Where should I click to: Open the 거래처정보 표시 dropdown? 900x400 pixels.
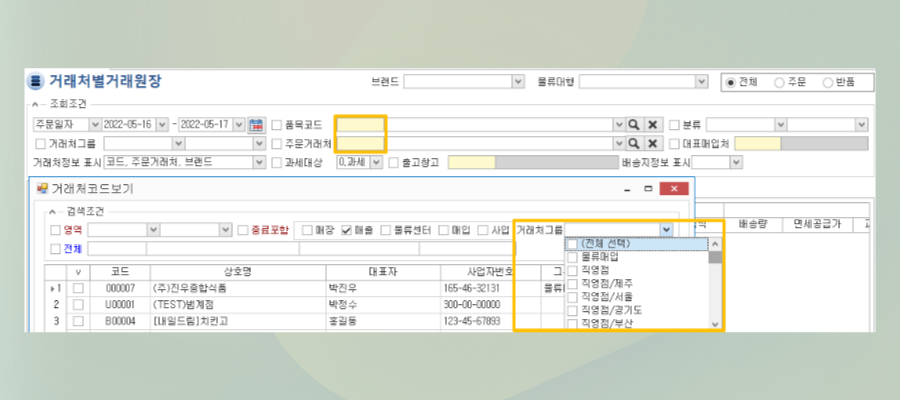pyautogui.click(x=259, y=162)
